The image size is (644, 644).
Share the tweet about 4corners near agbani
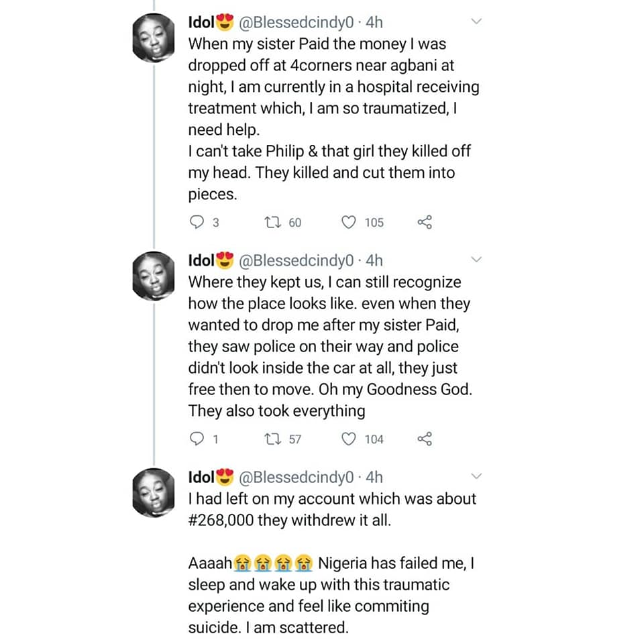[425, 223]
